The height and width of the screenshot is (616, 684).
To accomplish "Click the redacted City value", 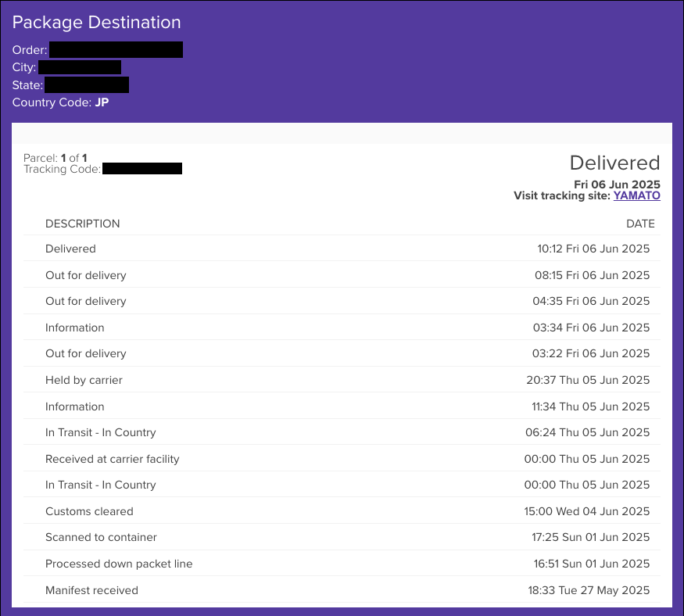I will [x=80, y=67].
